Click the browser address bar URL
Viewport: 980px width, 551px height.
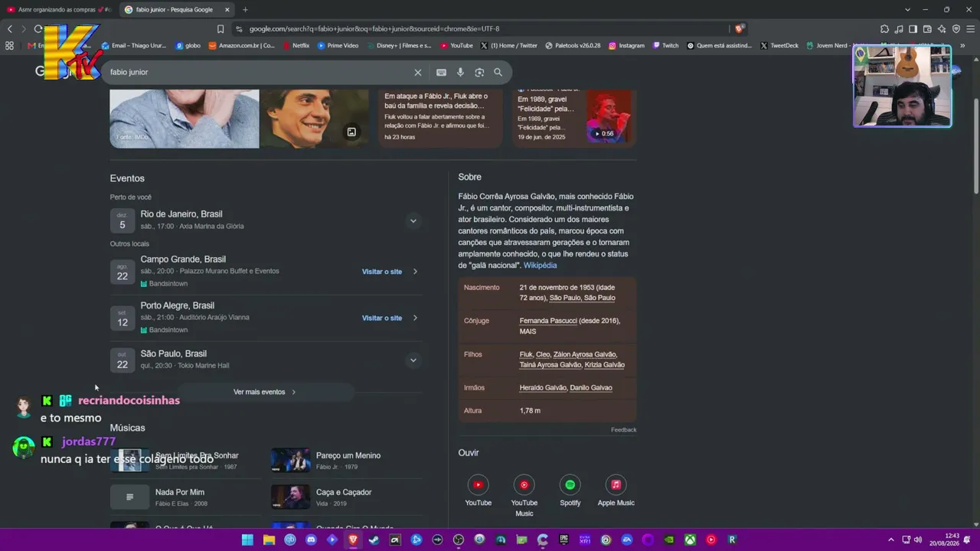374,29
